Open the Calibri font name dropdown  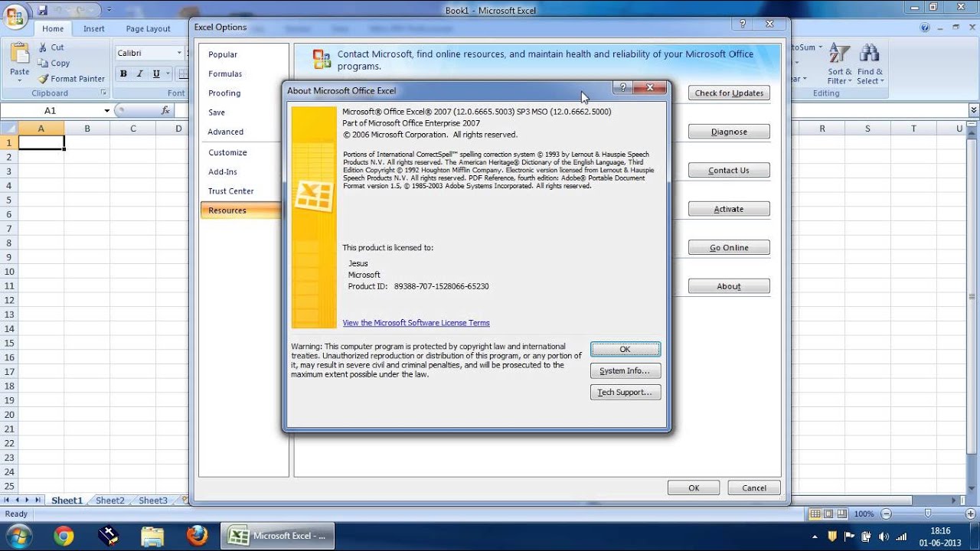coord(179,53)
